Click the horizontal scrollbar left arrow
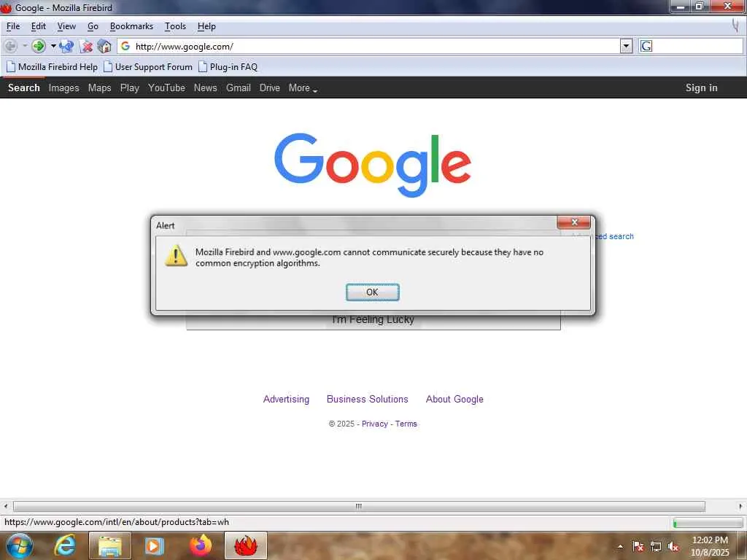The height and width of the screenshot is (560, 747). (x=5, y=506)
